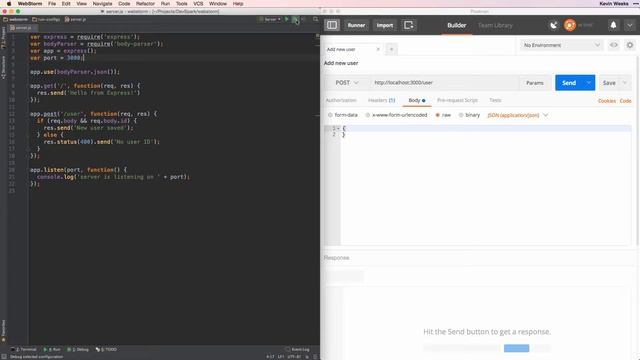The width and height of the screenshot is (640, 360).
Task: Select the server.js editor tab
Action: [x=23, y=28]
